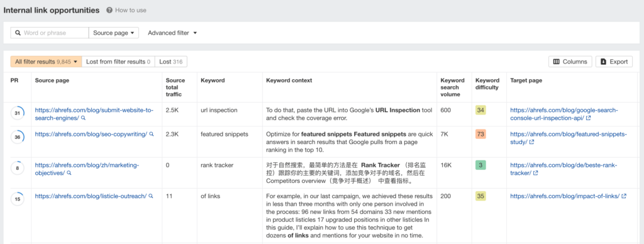Click magnifier icon next to listicle-outreach URL
This screenshot has height=244, width=644.
151,196
